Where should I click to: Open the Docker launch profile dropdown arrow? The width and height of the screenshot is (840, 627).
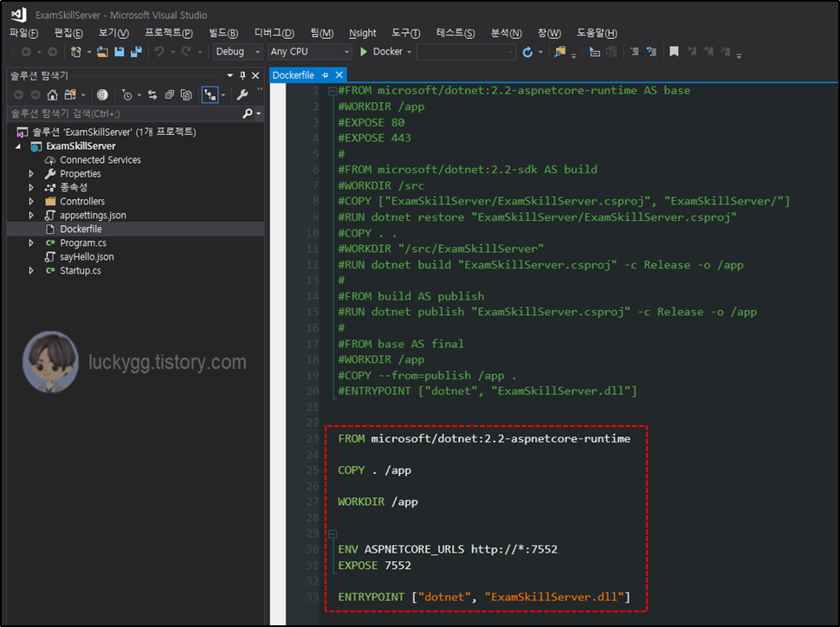410,52
